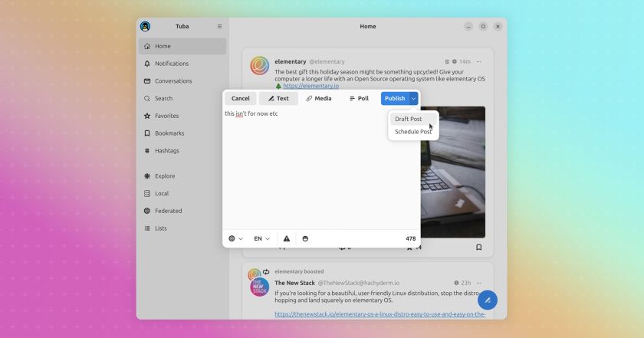This screenshot has width=644, height=338.
Task: Go to Home in sidebar
Action: [182, 47]
